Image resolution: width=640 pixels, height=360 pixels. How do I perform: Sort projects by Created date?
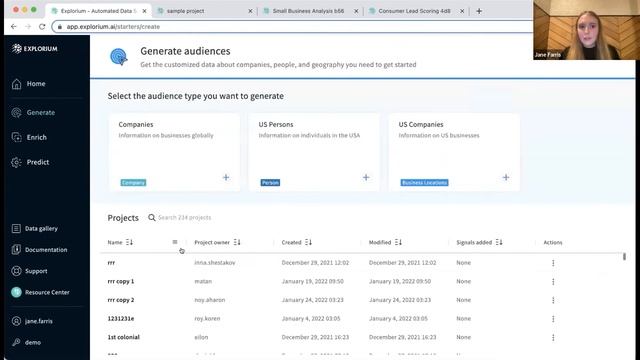tap(308, 242)
